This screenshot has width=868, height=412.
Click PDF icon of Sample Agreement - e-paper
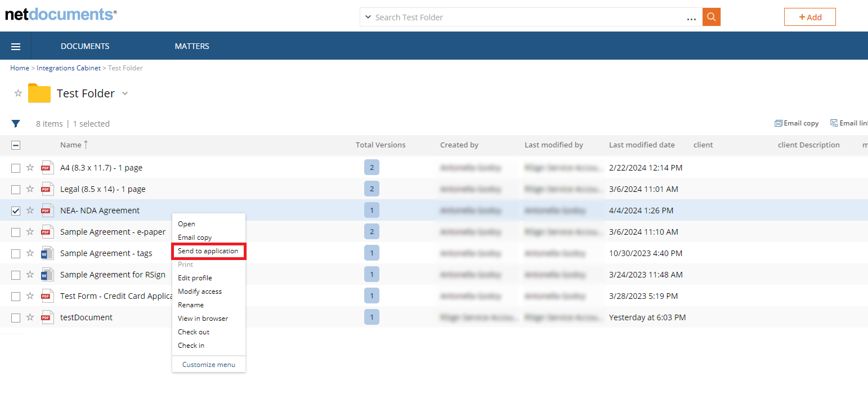[x=48, y=232]
